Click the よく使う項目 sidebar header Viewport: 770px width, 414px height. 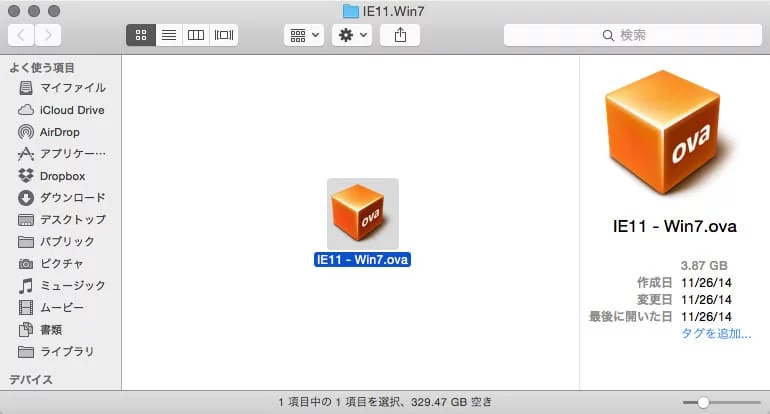[42, 68]
